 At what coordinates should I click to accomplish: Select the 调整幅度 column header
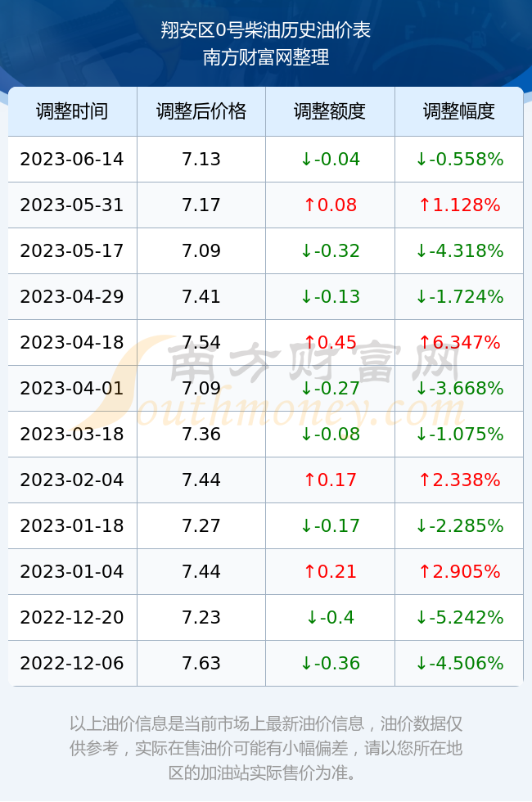point(459,111)
